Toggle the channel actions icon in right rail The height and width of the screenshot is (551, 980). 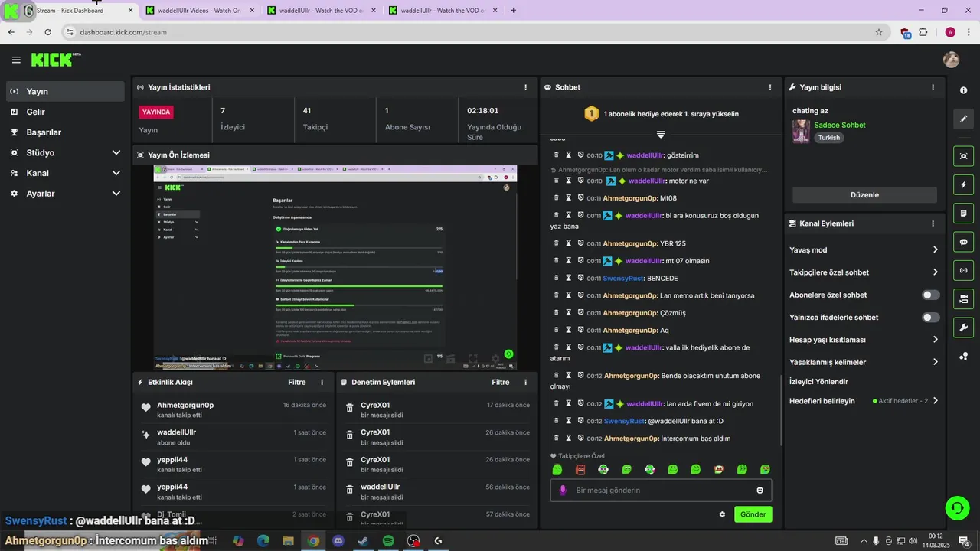pyautogui.click(x=963, y=298)
